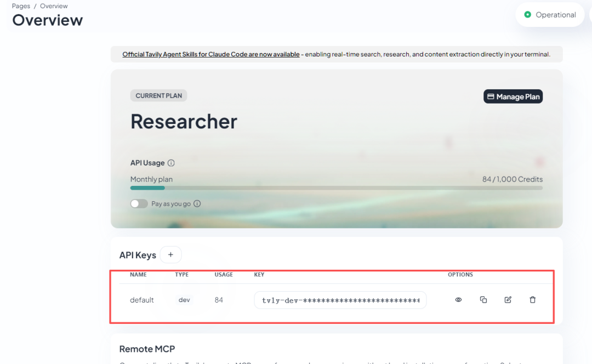Viewport: 592px width, 364px height.
Task: Click the TYPE column header
Action: [x=181, y=275]
